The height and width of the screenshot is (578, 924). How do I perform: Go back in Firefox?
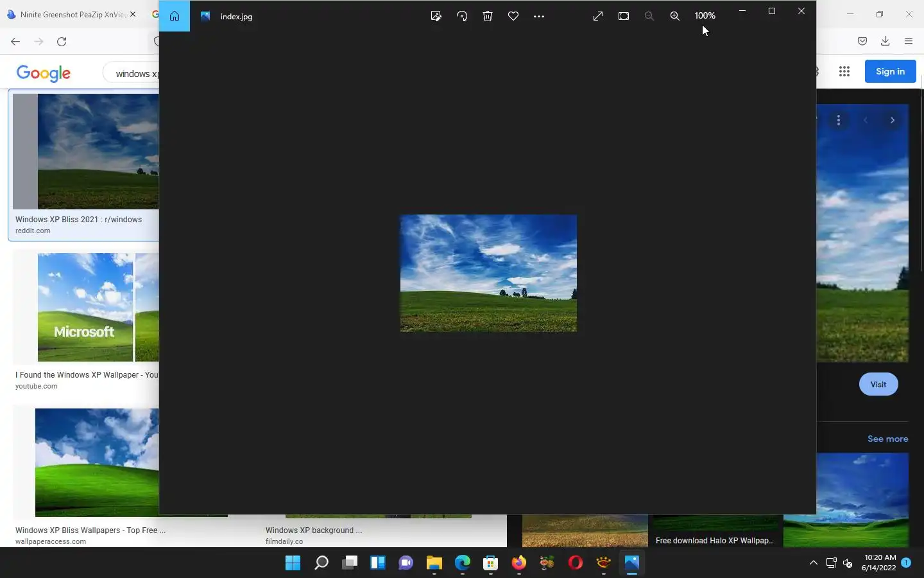pyautogui.click(x=15, y=42)
